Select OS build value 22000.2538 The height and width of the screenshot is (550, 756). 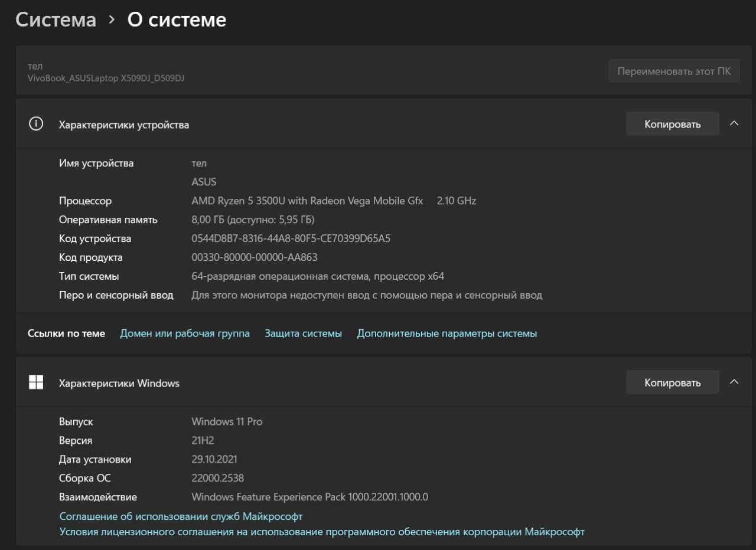tap(218, 478)
